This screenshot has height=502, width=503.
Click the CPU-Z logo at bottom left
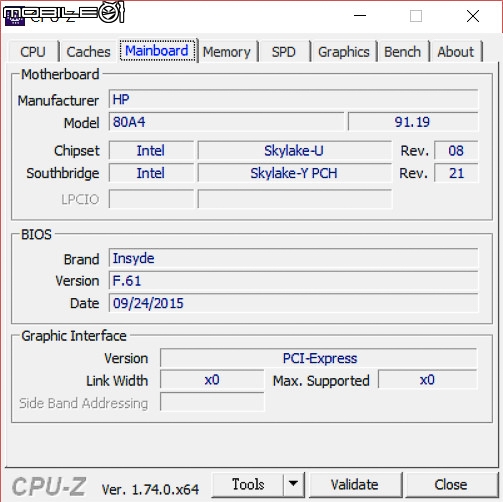[x=49, y=486]
